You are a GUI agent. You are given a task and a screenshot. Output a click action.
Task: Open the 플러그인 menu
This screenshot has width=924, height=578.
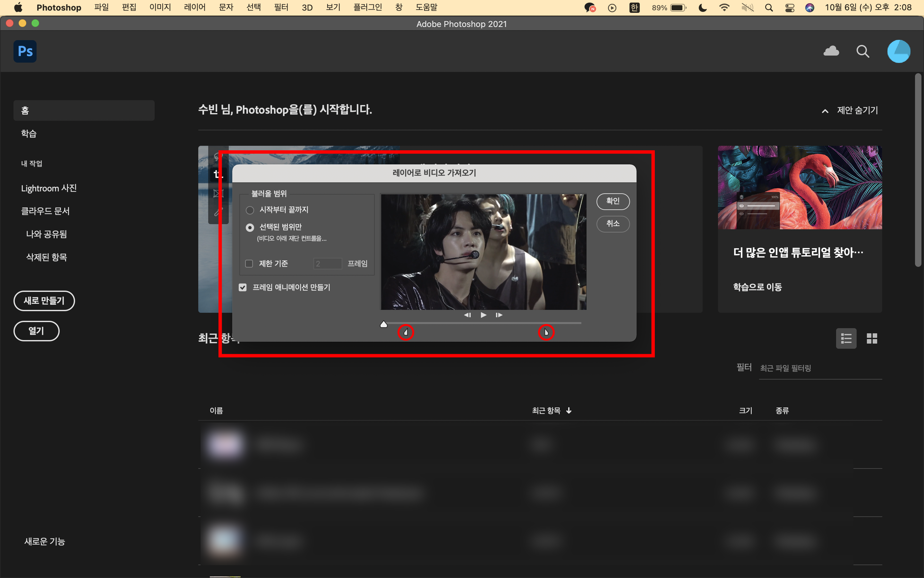[368, 7]
